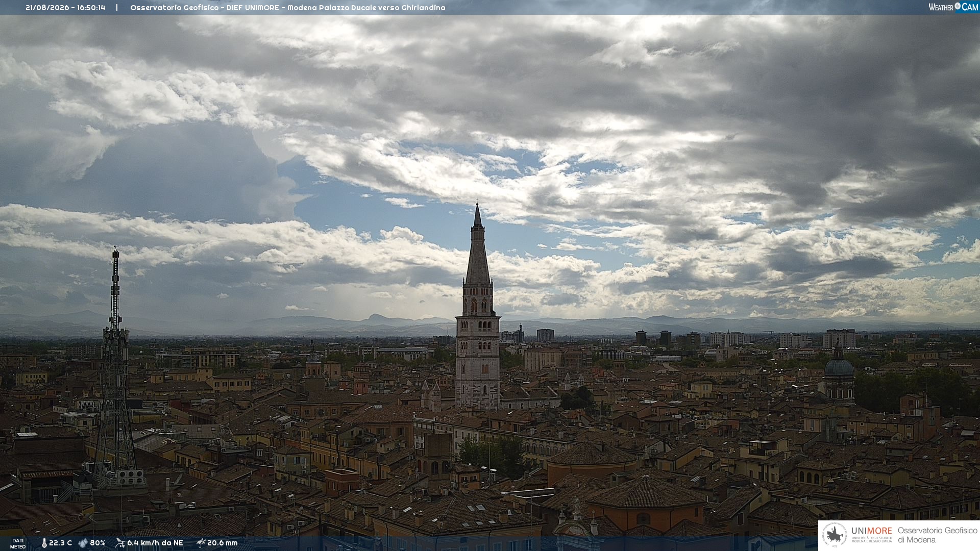Click the Ghirlandina bell tower spire
Screen dimensions: 980x551
click(478, 245)
